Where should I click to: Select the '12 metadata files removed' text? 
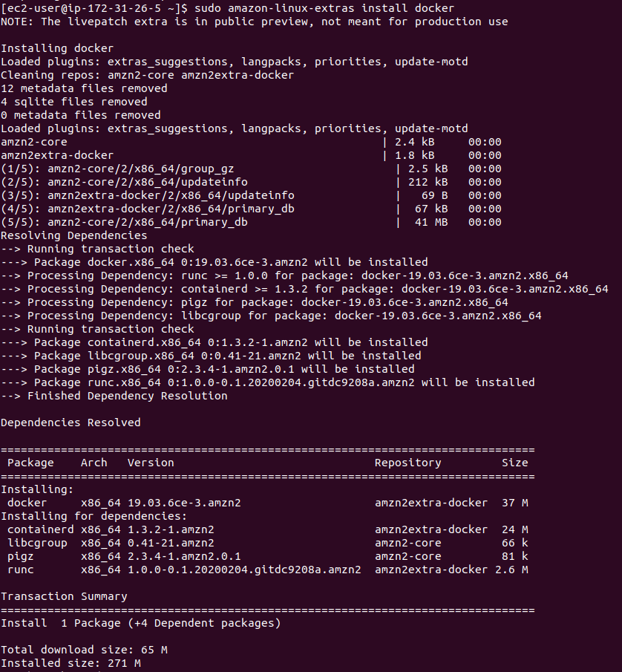point(84,88)
